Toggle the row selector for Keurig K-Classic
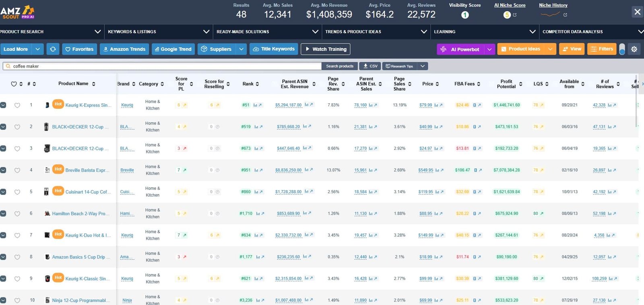644x305 pixels. coord(3,278)
